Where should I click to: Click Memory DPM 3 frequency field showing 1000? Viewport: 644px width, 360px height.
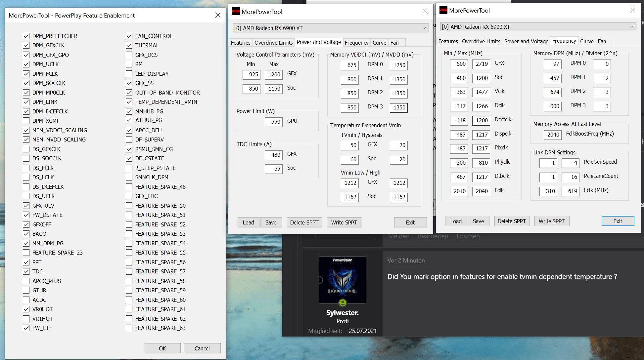coord(552,106)
